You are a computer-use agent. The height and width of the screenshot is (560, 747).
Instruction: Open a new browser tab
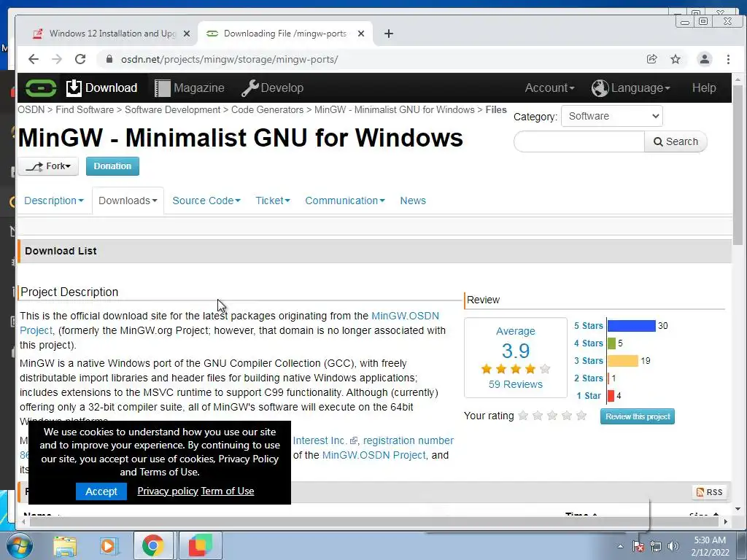click(389, 34)
